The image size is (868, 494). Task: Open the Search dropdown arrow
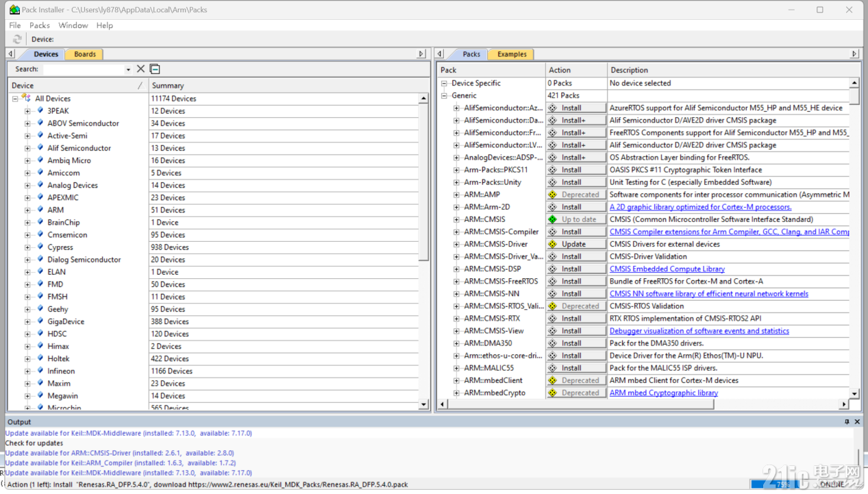[127, 69]
